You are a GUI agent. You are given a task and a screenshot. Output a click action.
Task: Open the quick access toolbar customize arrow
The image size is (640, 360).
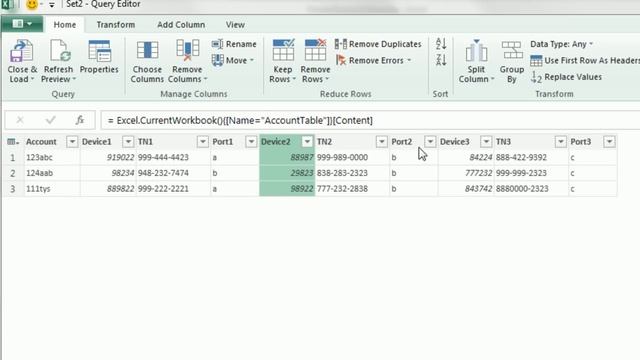52,5
